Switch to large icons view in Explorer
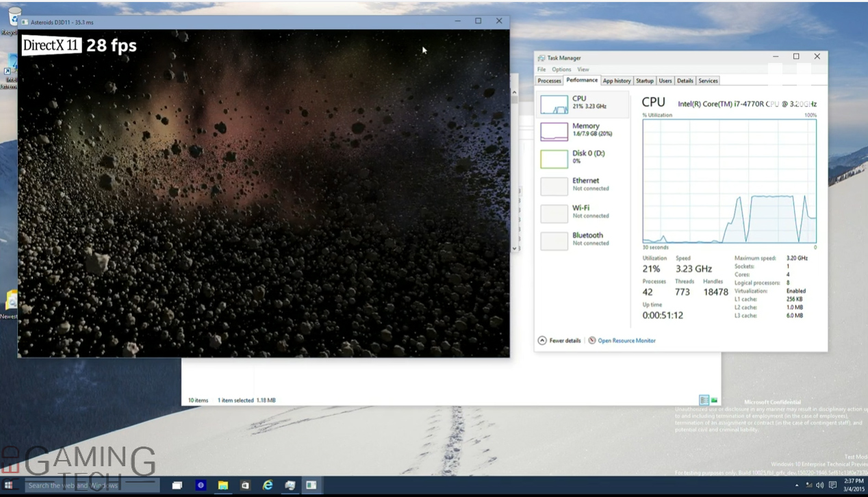This screenshot has height=497, width=868. 714,400
